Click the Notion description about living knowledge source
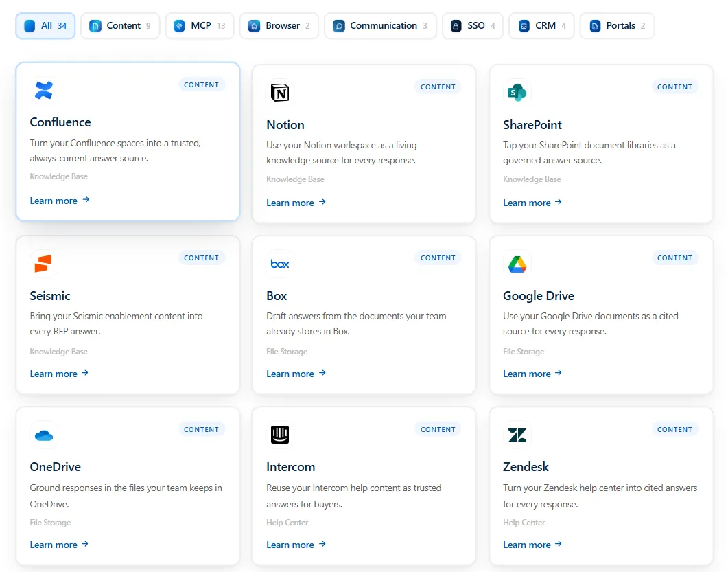Viewport: 728px width, 572px height. [x=342, y=152]
